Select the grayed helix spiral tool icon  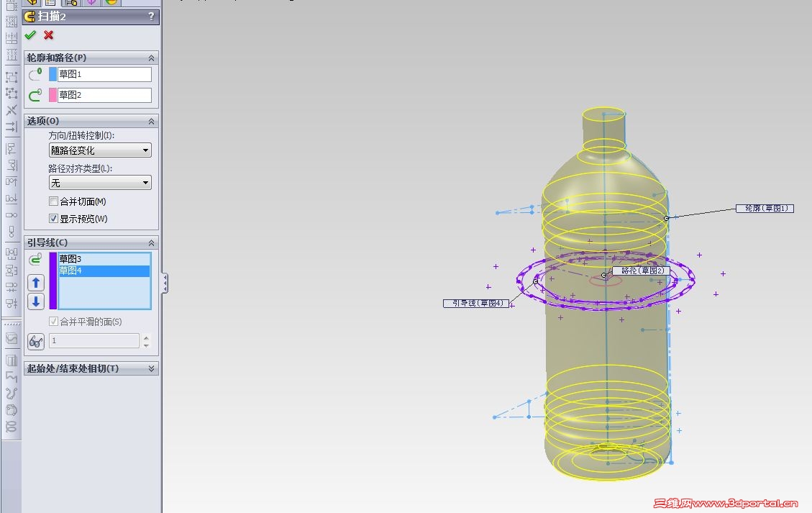[x=12, y=427]
